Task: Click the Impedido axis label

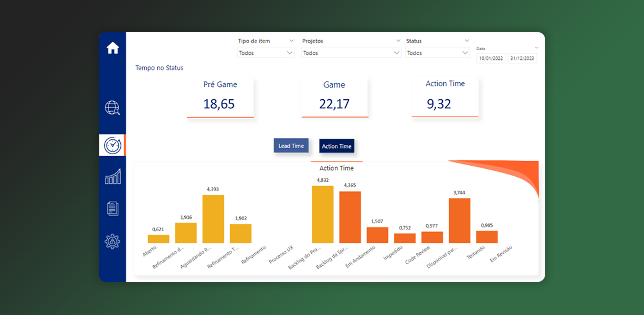Action: point(393,253)
